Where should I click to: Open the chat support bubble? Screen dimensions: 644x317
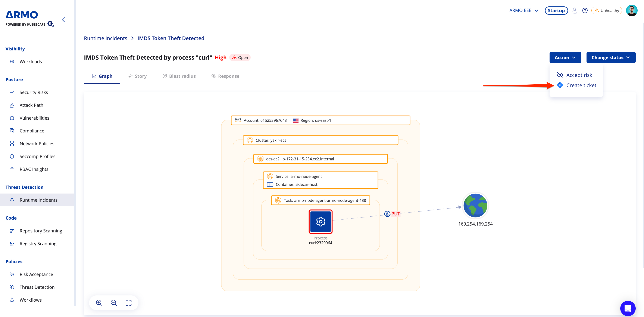[x=628, y=308]
